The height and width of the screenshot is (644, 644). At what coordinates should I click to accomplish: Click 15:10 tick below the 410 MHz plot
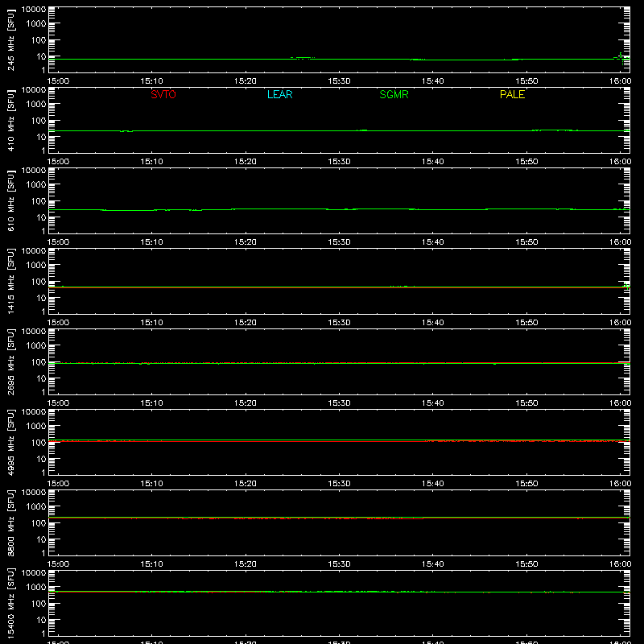152,162
